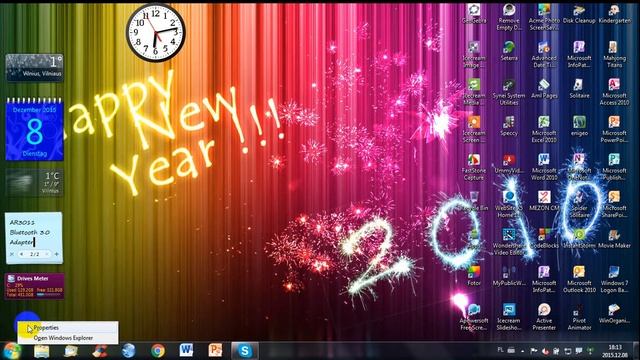This screenshot has width=640, height=360.
Task: Click the Windows Start button
Action: coord(13,351)
